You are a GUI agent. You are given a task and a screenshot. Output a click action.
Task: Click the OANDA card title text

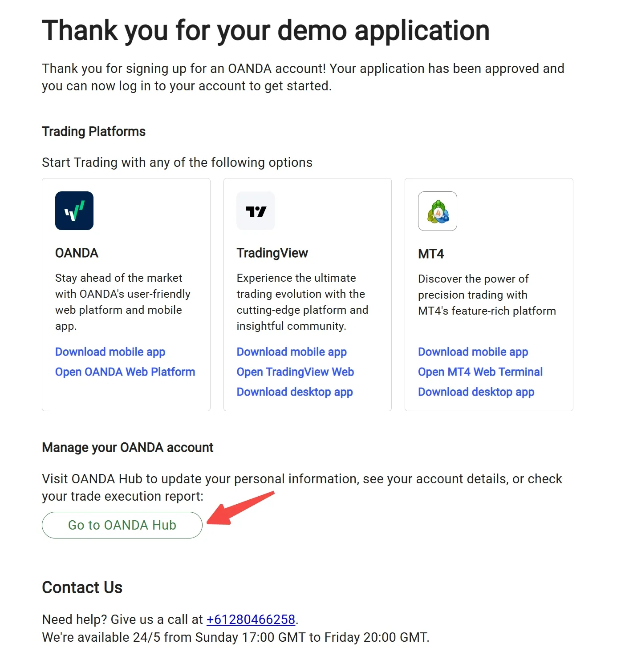pyautogui.click(x=77, y=253)
